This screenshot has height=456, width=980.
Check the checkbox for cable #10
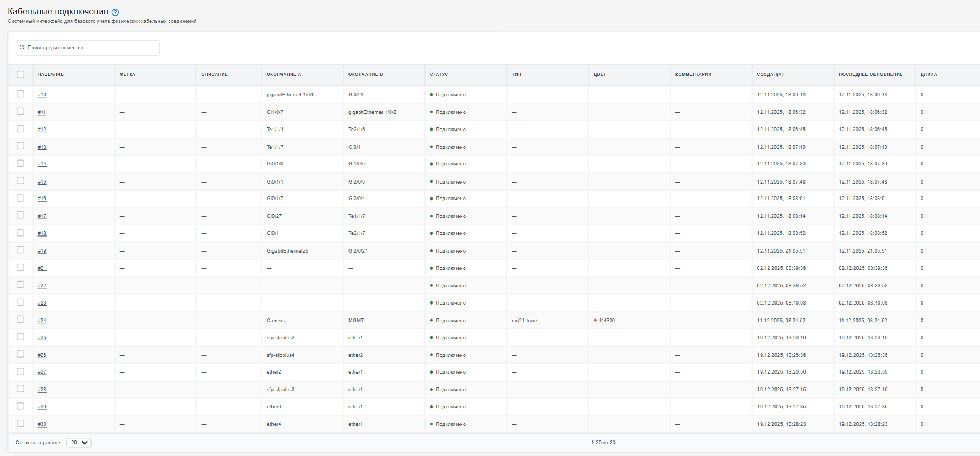click(x=20, y=94)
